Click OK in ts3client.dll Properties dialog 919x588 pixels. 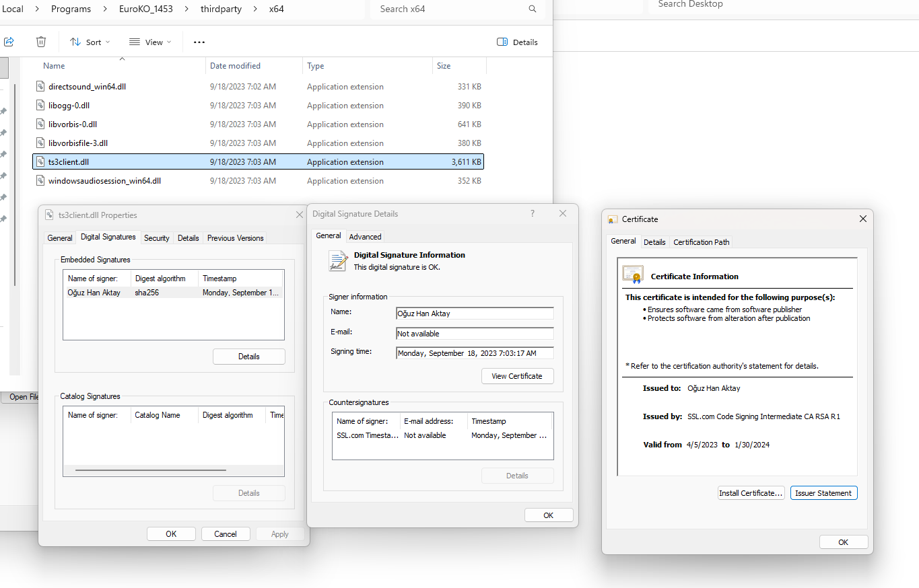171,534
